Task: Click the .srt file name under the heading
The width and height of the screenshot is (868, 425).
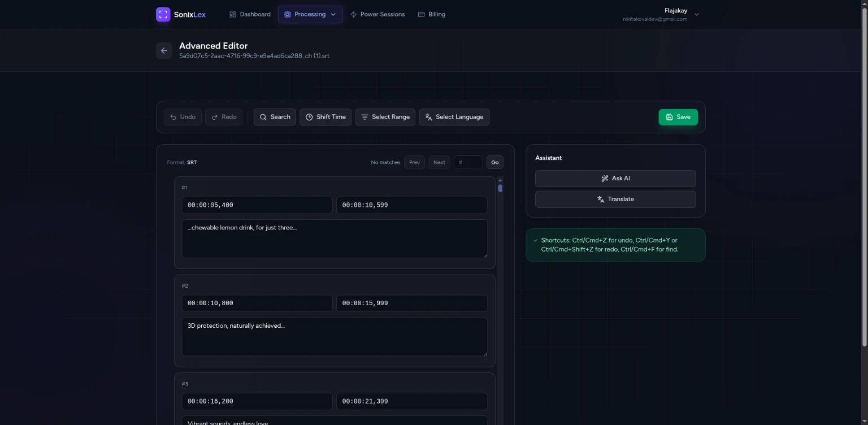Action: pos(254,56)
